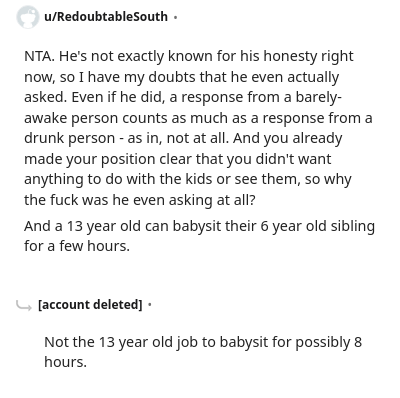Click line 'awake person counts as much'
Image resolution: width=400 pixels, height=398 pixels.
(198, 118)
